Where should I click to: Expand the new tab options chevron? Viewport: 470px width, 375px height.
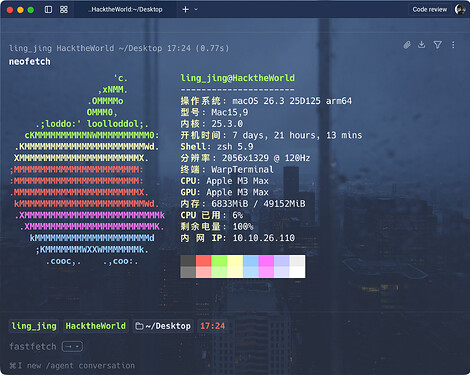196,10
